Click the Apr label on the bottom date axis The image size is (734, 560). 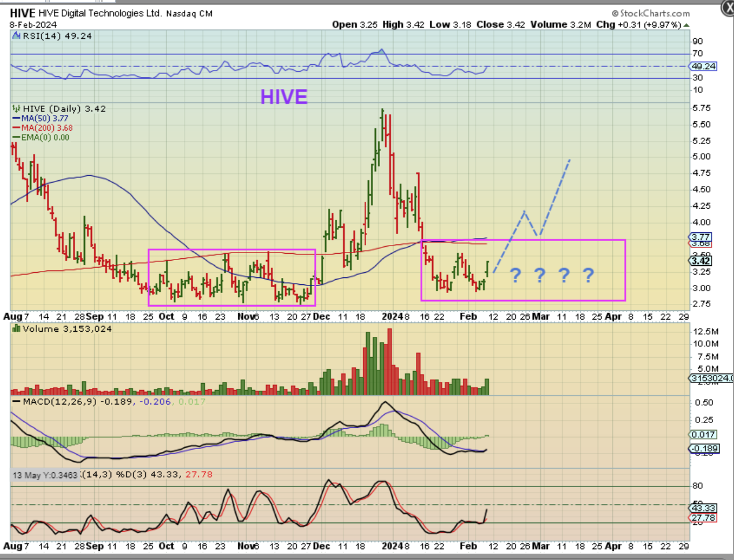point(613,546)
